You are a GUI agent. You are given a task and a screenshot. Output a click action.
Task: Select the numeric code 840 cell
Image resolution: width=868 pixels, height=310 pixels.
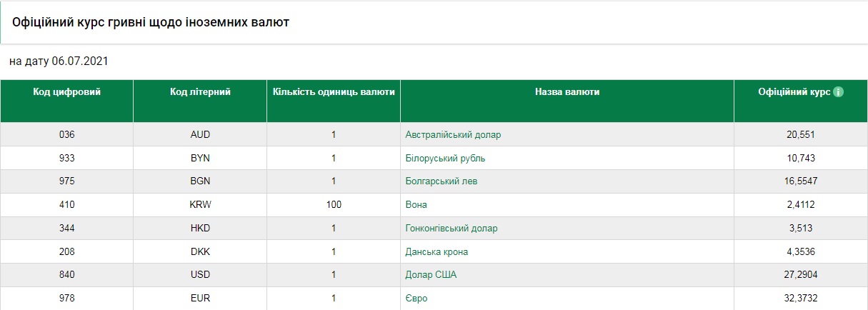pyautogui.click(x=67, y=276)
